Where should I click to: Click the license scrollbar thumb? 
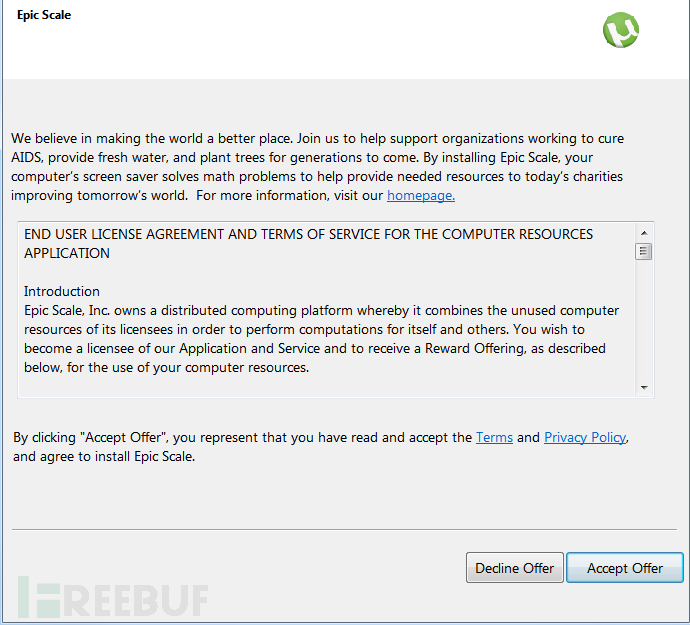coord(644,252)
